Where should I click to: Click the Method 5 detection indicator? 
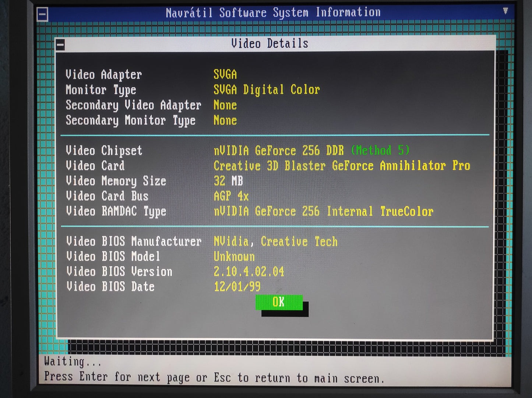coord(381,151)
